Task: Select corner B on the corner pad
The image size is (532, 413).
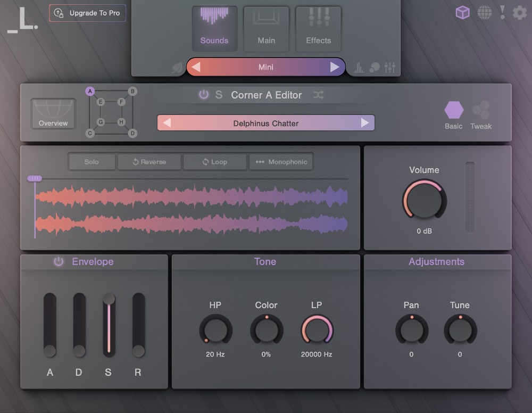Action: coord(131,91)
